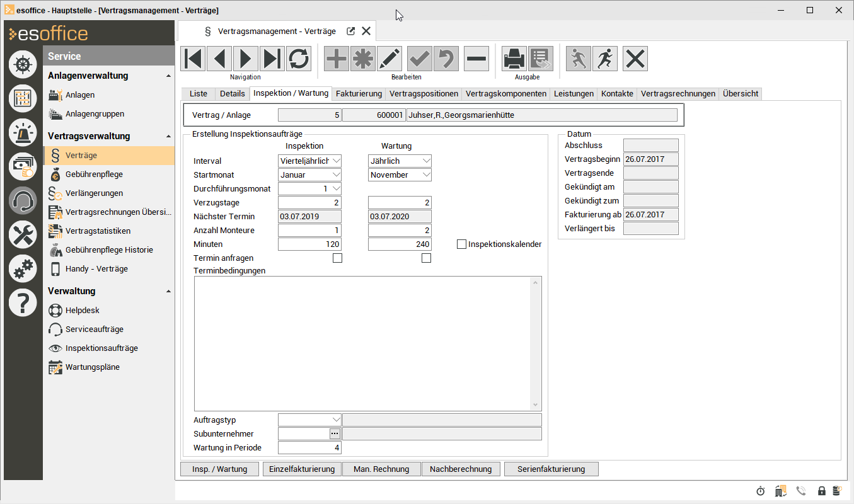
Task: Jump to last record in navigation
Action: [272, 59]
